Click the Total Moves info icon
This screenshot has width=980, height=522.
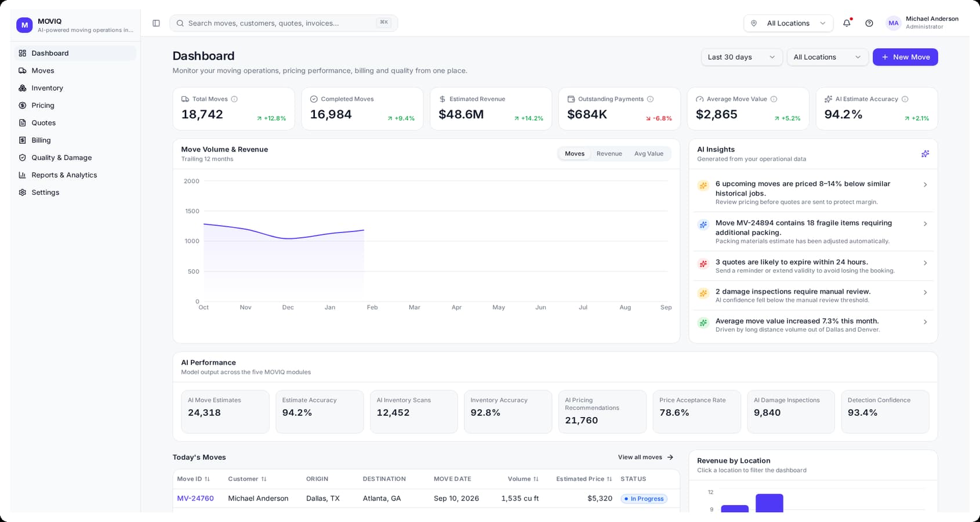pos(234,99)
